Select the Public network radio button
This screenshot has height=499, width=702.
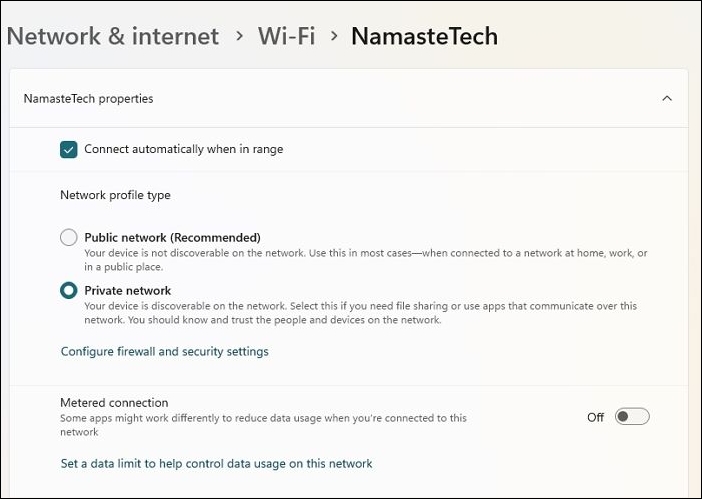(x=69, y=238)
